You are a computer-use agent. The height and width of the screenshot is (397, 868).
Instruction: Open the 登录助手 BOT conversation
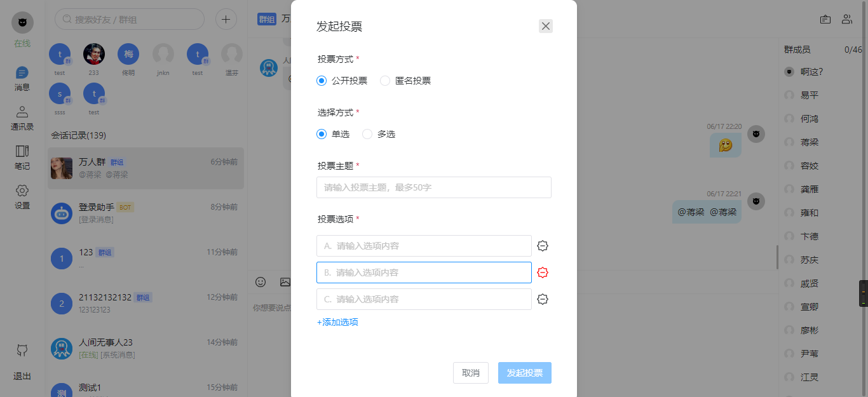pyautogui.click(x=146, y=213)
